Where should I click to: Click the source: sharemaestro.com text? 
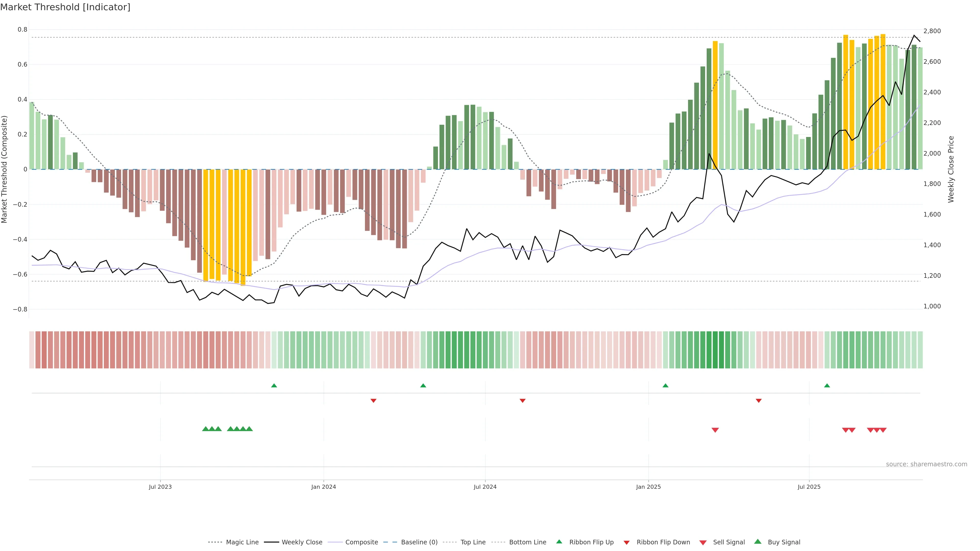coord(926,464)
